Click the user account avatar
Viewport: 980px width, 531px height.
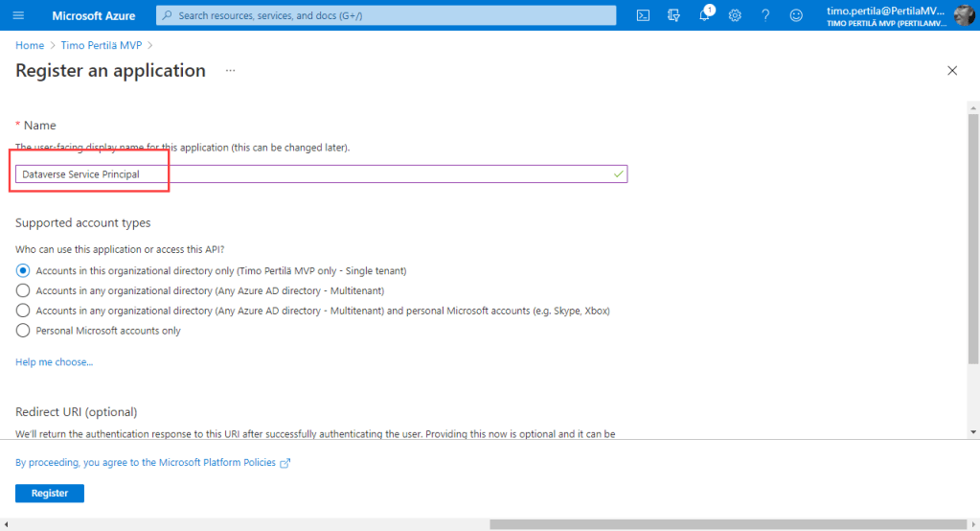(963, 15)
